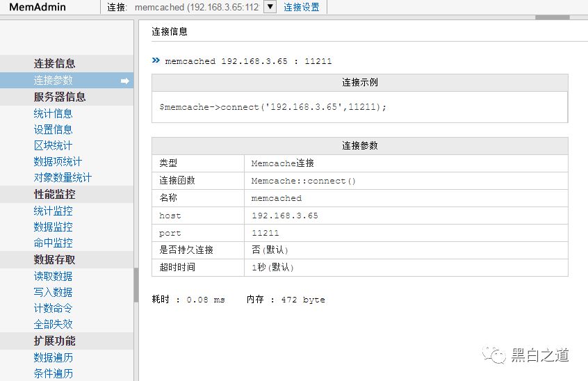588x381 pixels.
Task: Click port value 11211 cell
Action: 406,233
